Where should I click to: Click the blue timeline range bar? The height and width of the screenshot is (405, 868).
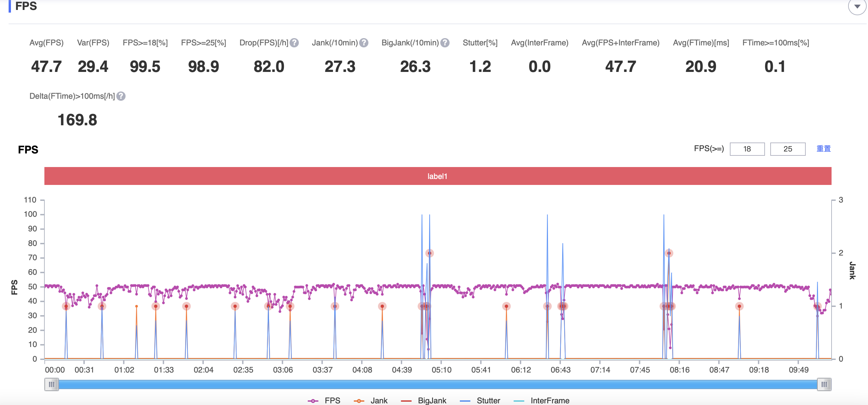(x=437, y=384)
